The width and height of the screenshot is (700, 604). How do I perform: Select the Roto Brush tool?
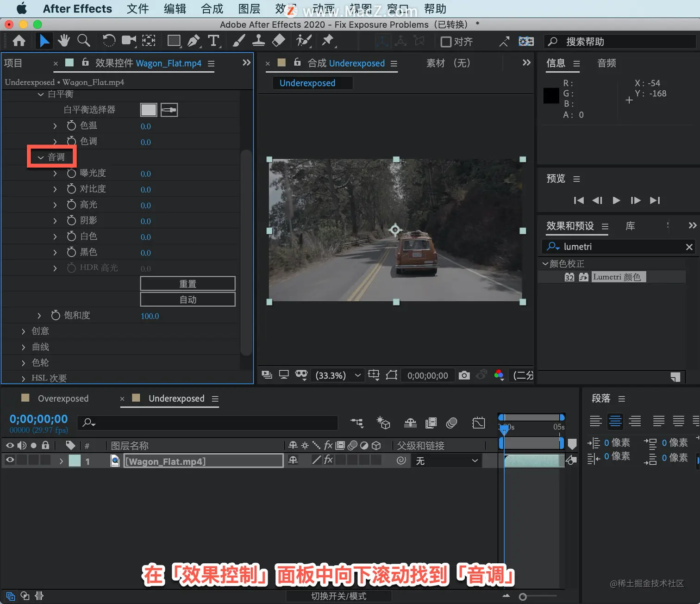(x=304, y=41)
